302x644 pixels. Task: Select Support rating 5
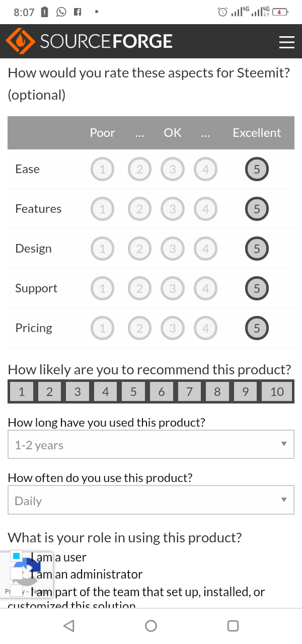(x=257, y=289)
